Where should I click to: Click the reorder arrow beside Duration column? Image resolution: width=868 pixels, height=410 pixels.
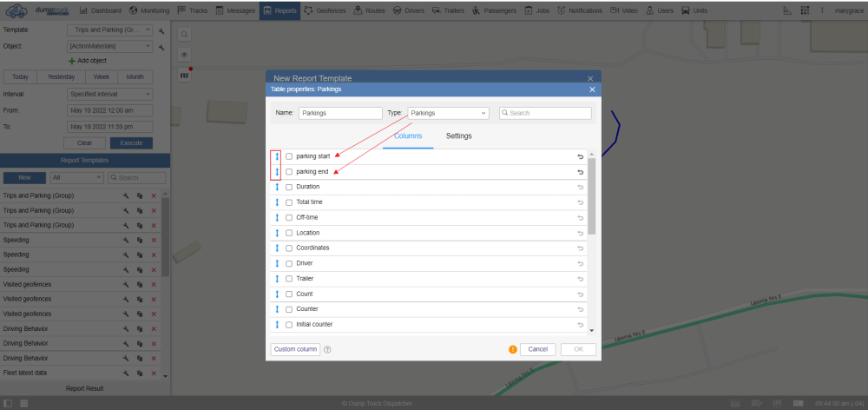click(278, 187)
